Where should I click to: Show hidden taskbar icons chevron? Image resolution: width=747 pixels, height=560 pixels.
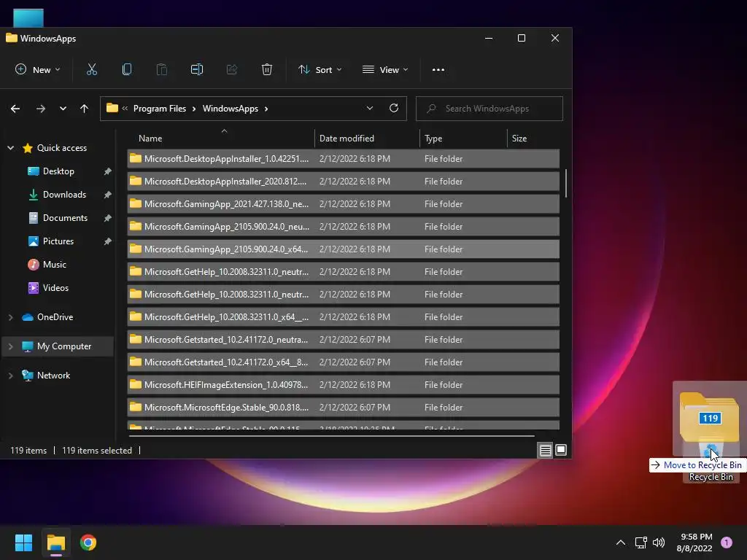[621, 542]
